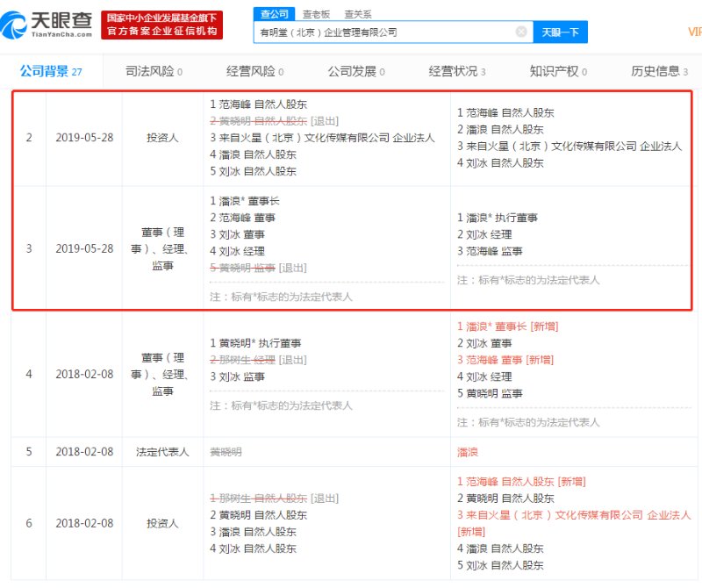
Task: Click the date 2018-02-08 in row 5
Action: point(84,452)
